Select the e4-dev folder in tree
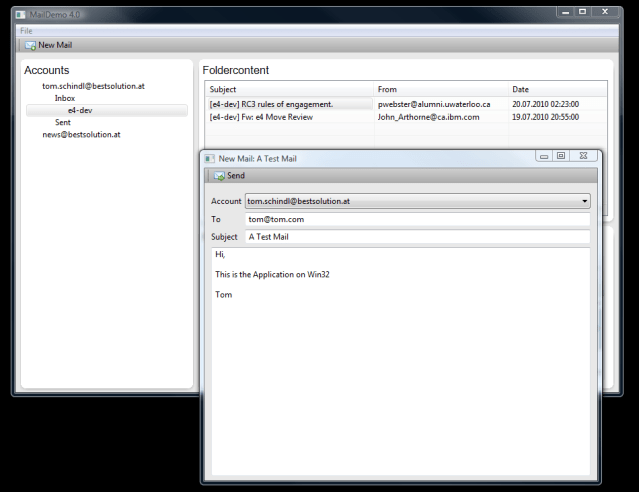Screen dimensions: 639x492 pos(80,110)
